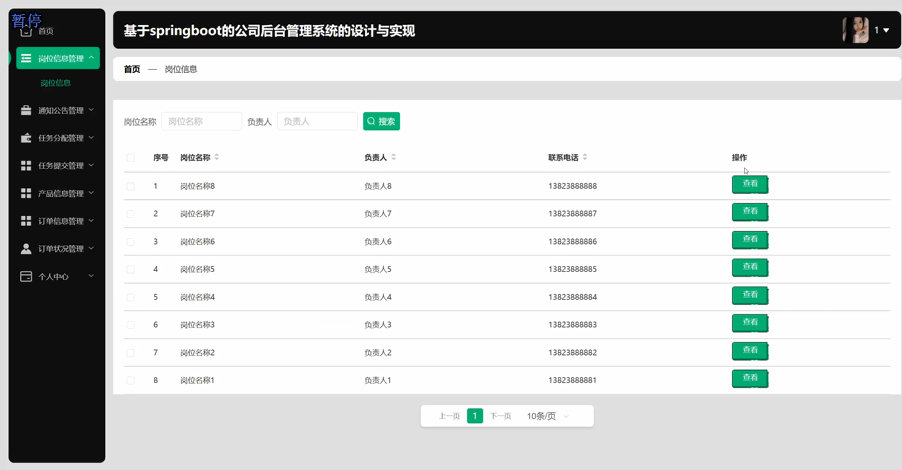Focus the 负责人 search input field
The height and width of the screenshot is (470, 902).
click(x=317, y=121)
